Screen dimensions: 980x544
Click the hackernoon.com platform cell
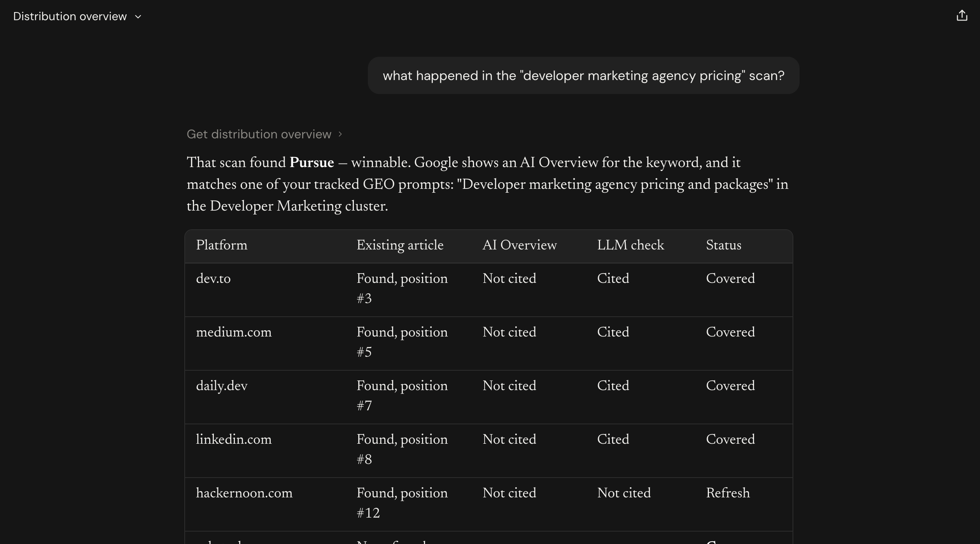[244, 493]
